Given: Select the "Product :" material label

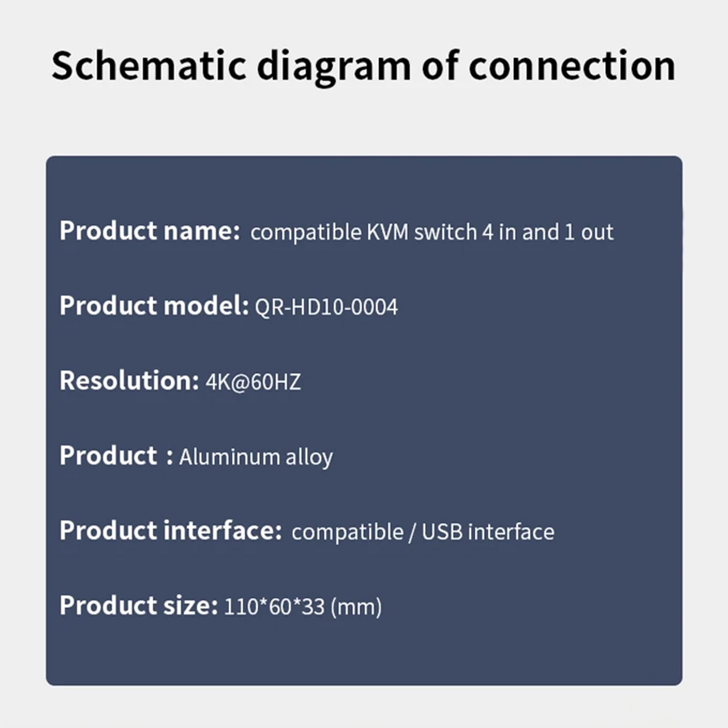Looking at the screenshot, I should coord(116,455).
